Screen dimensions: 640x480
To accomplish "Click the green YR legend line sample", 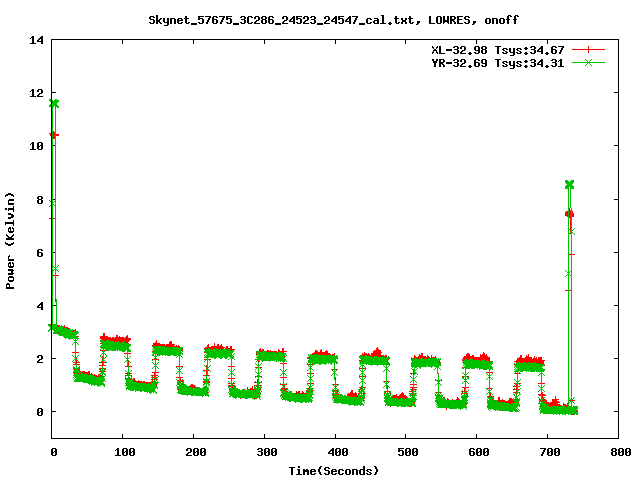I will click(588, 62).
